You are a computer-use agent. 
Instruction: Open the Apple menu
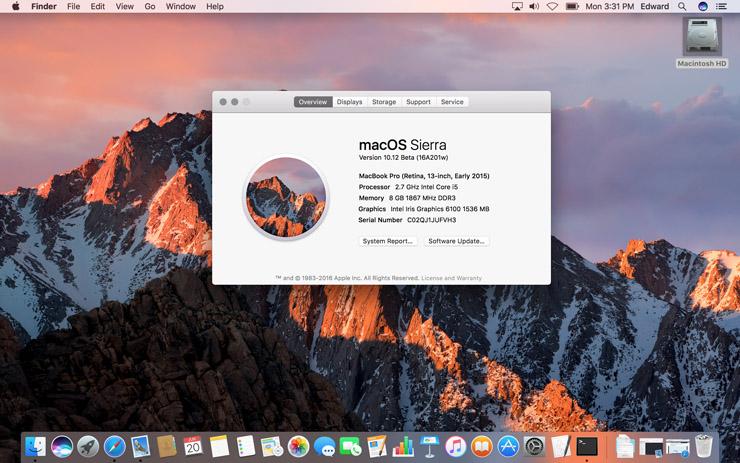(15, 6)
